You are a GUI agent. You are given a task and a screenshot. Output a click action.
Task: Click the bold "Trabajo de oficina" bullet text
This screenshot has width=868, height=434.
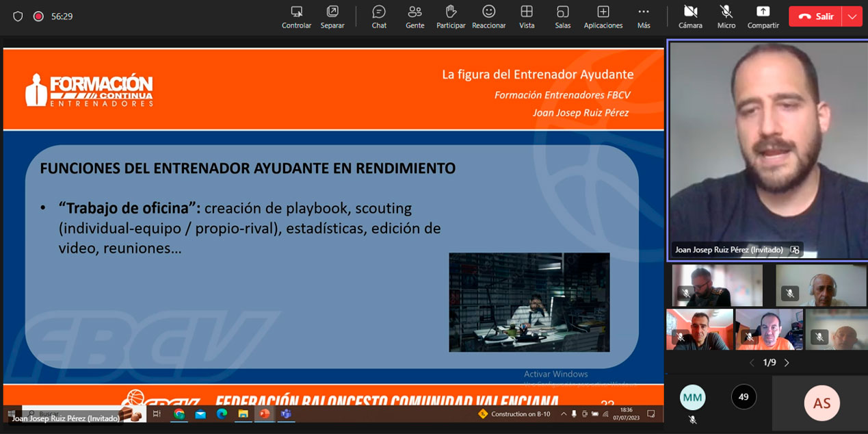pyautogui.click(x=129, y=208)
